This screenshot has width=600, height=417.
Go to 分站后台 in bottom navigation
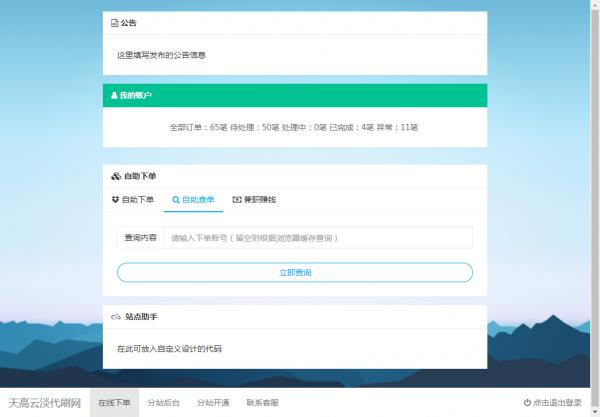[163, 403]
